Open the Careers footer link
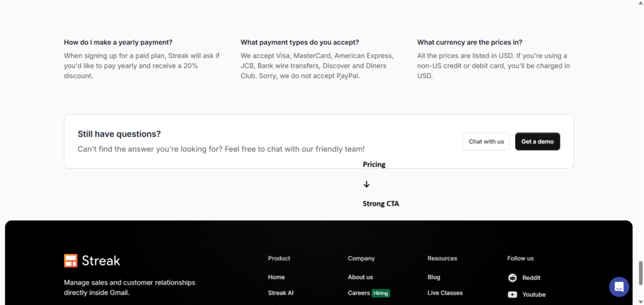Image resolution: width=644 pixels, height=305 pixels. 359,293
